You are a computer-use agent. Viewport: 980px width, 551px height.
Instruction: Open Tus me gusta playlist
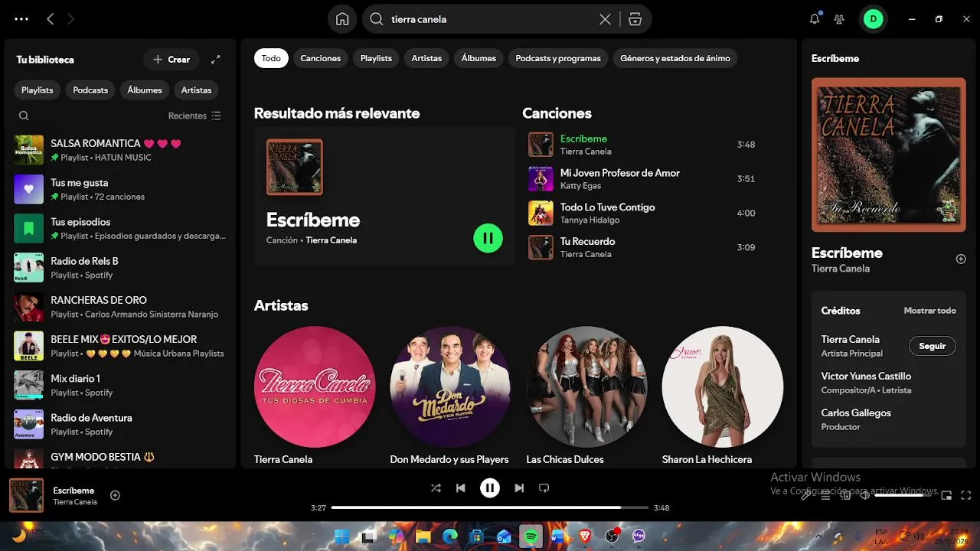(121, 189)
